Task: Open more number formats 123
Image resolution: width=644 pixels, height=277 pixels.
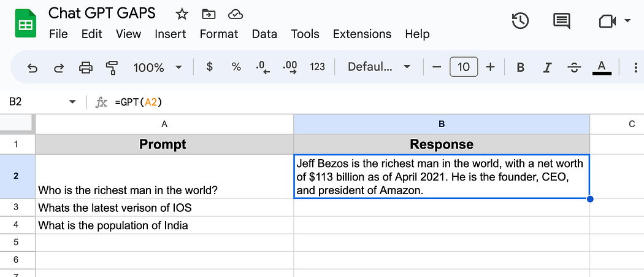Action: pos(317,67)
